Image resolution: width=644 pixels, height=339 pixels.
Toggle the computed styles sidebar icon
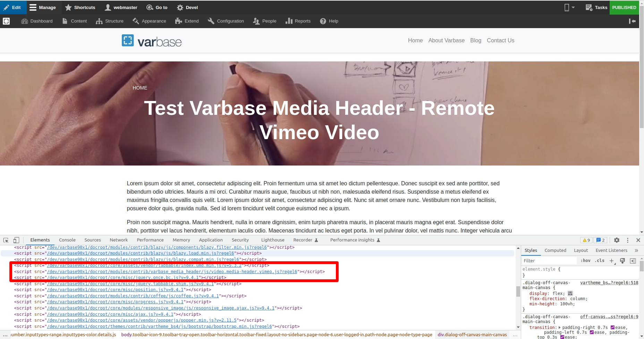pos(633,261)
